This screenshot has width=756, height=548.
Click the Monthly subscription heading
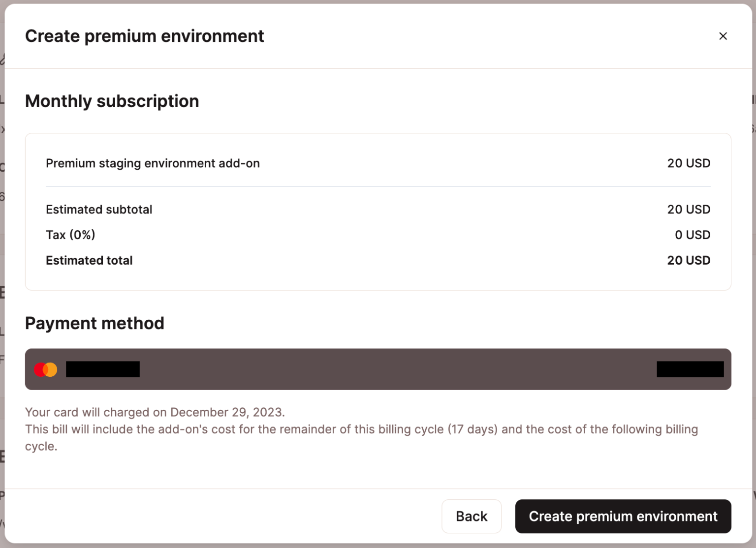click(112, 101)
